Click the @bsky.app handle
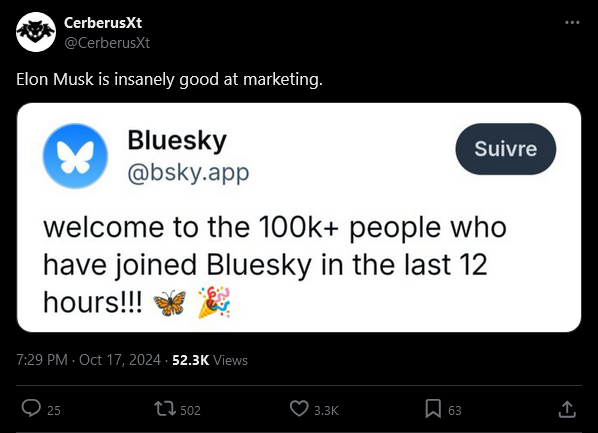The image size is (598, 433). pos(188,173)
